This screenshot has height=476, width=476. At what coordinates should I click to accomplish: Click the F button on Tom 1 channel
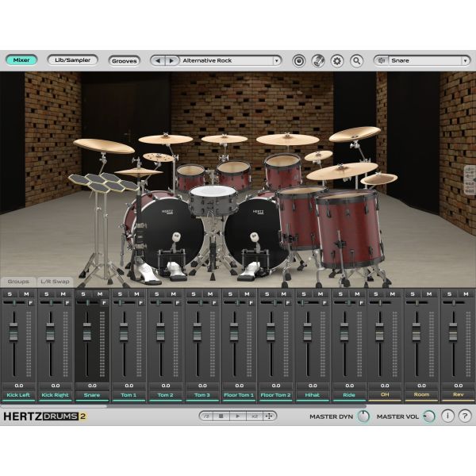140,303
